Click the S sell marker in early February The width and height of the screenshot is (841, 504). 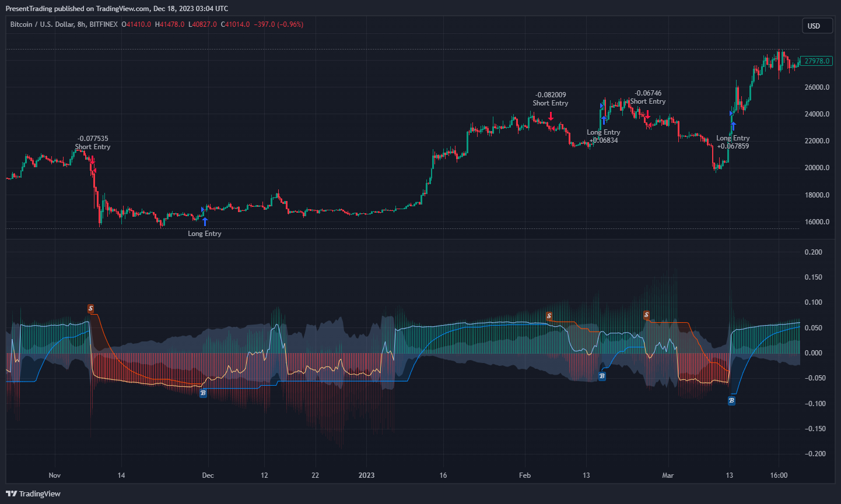click(549, 316)
